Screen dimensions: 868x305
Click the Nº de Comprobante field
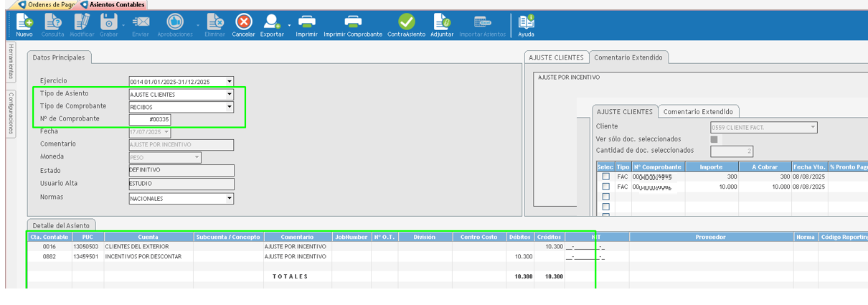tap(150, 120)
